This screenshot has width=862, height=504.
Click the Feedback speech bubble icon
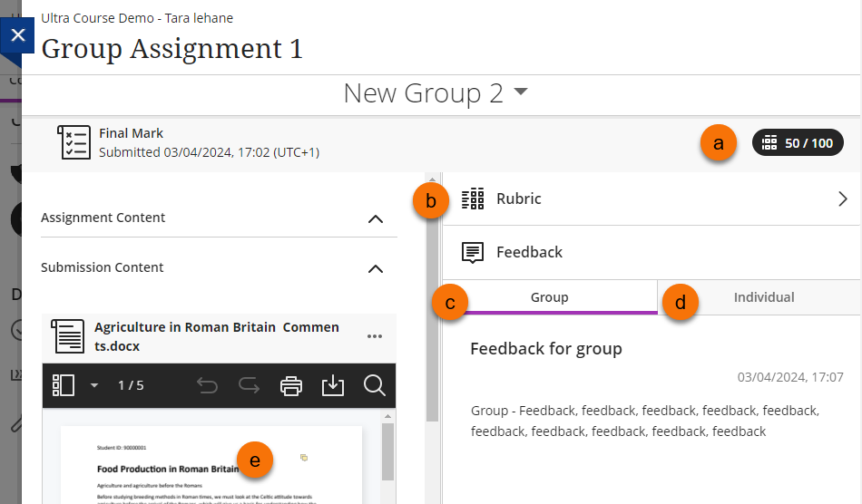473,252
